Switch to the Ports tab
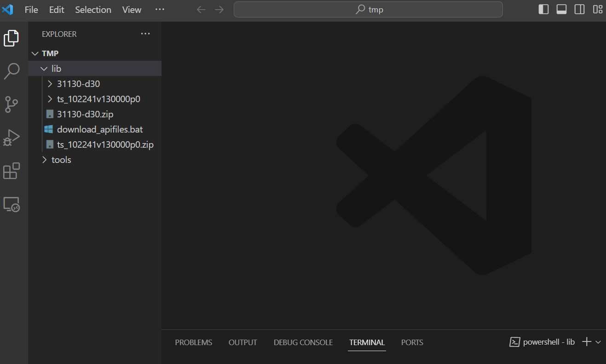The height and width of the screenshot is (364, 606). tap(412, 342)
